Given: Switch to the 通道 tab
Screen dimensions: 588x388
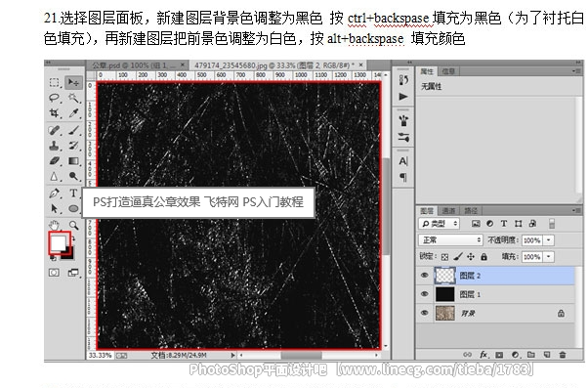Looking at the screenshot, I should pos(448,210).
